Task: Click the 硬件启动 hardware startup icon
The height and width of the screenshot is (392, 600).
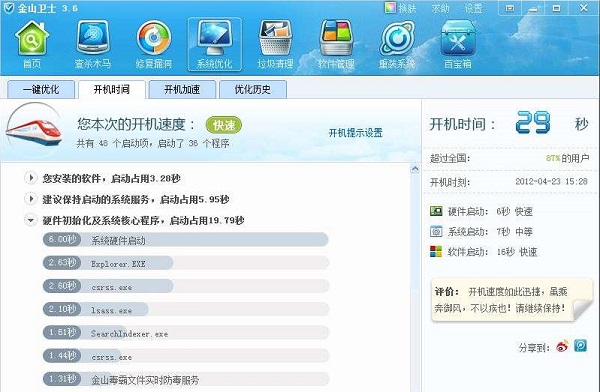Action: [436, 211]
